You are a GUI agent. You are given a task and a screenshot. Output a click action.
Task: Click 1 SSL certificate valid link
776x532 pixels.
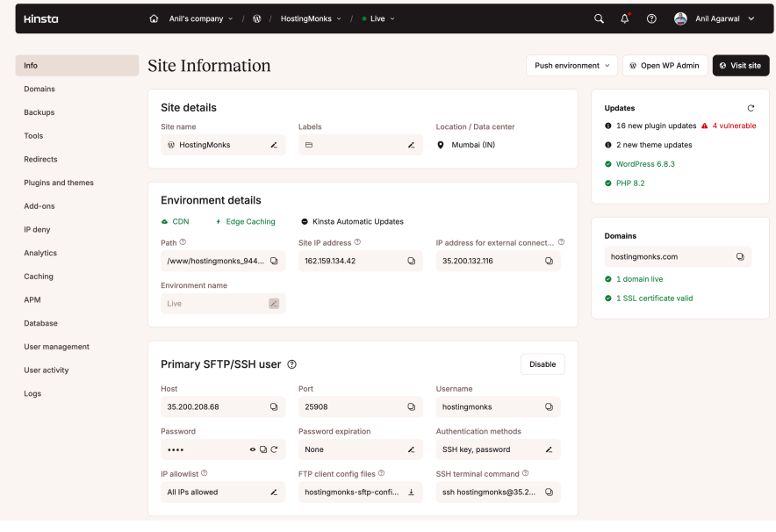coord(654,298)
